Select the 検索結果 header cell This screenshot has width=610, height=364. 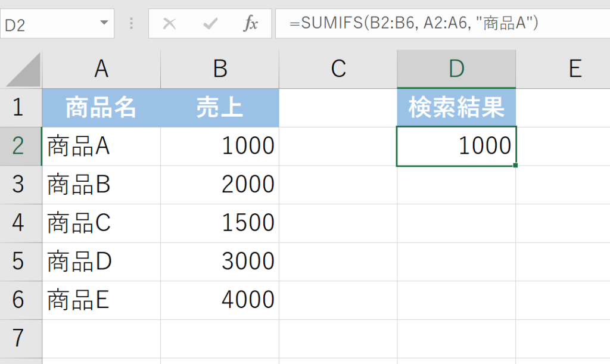point(456,108)
